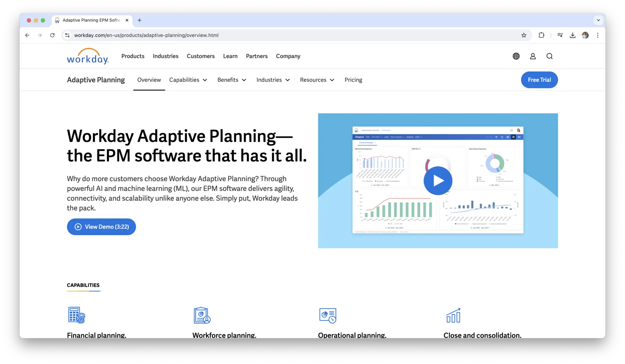Open the Industries menu in top navigation
Image resolution: width=625 pixels, height=364 pixels.
tap(166, 56)
